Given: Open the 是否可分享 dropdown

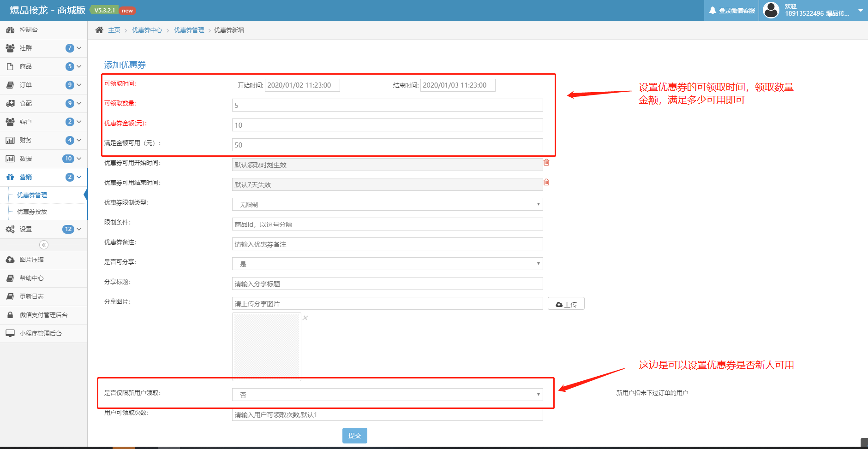Looking at the screenshot, I should click(387, 264).
